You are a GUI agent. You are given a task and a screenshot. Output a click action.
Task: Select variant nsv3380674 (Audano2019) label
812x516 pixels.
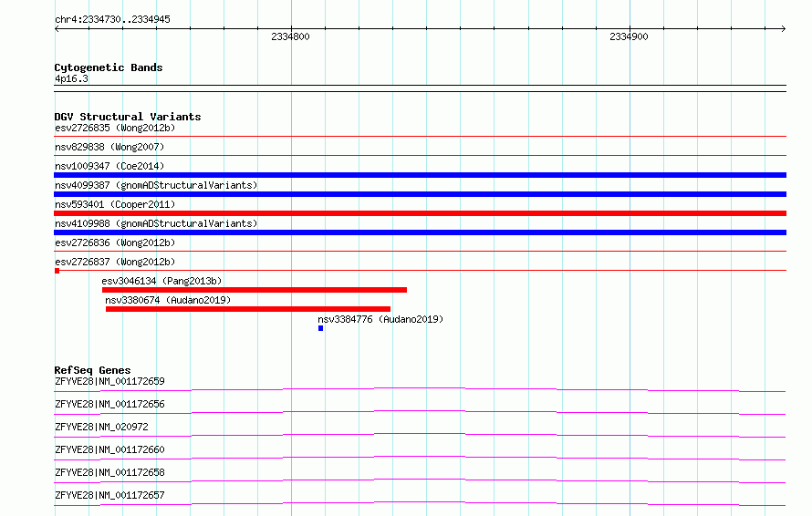(x=168, y=300)
